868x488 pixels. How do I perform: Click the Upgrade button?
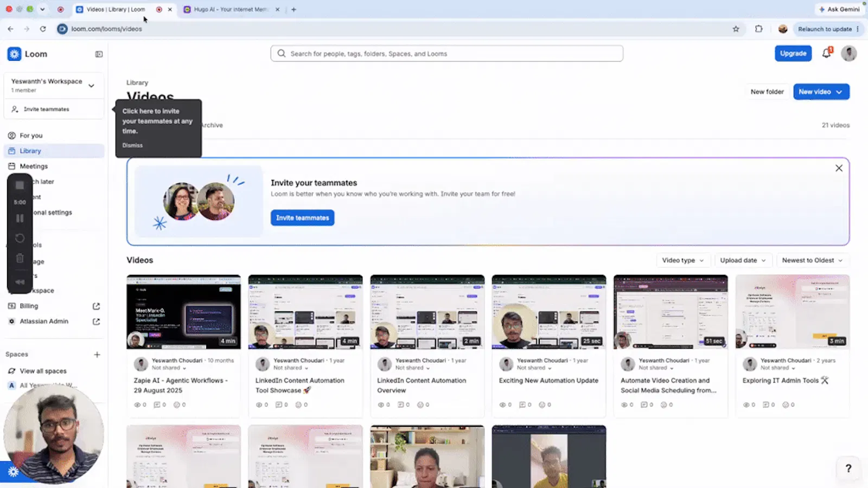793,53
